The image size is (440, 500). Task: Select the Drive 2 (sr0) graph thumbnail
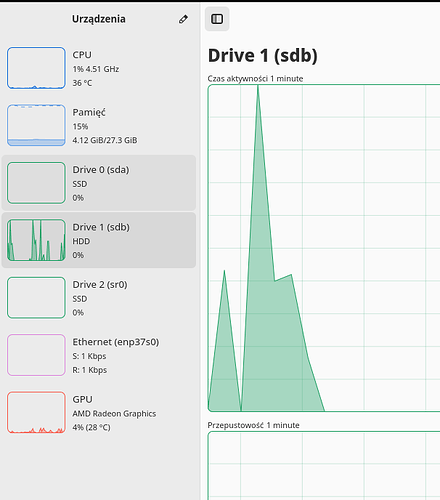click(36, 298)
